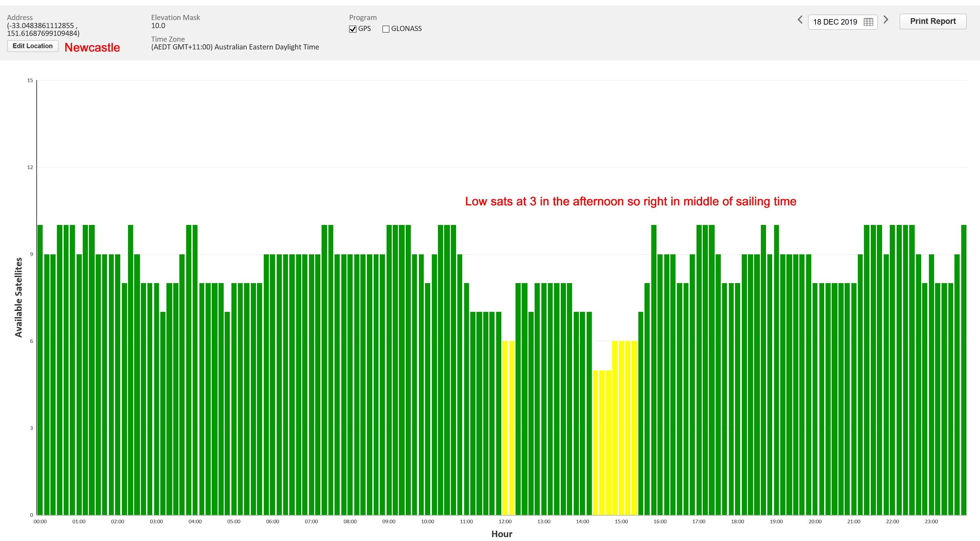Click the Print Report button
The height and width of the screenshot is (541, 980).
(933, 21)
